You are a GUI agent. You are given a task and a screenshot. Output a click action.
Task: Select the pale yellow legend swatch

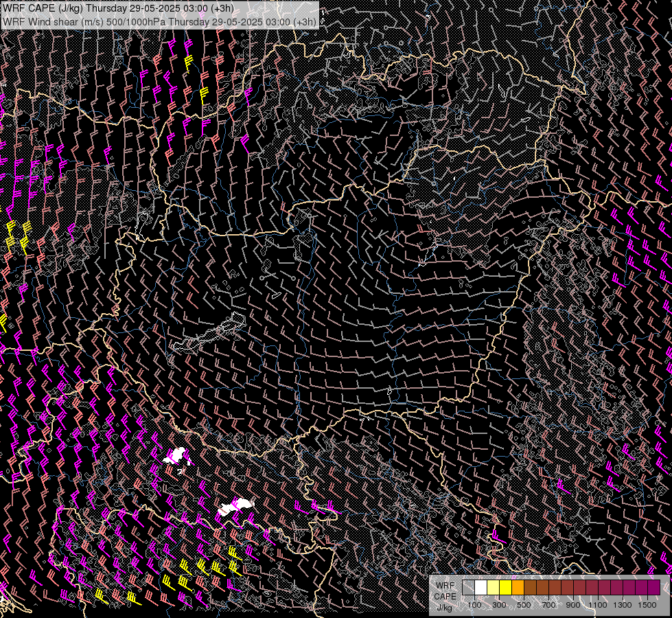[494, 588]
